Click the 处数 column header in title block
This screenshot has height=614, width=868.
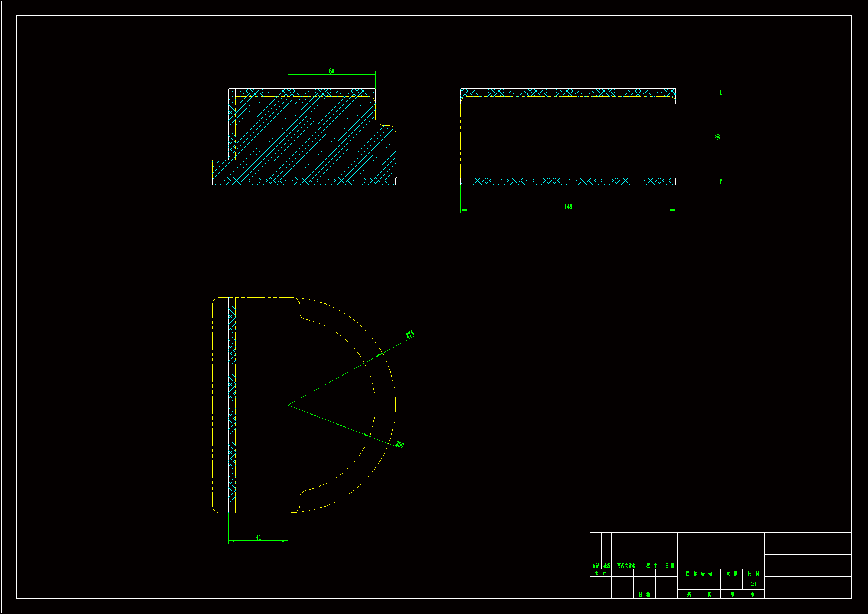[606, 566]
